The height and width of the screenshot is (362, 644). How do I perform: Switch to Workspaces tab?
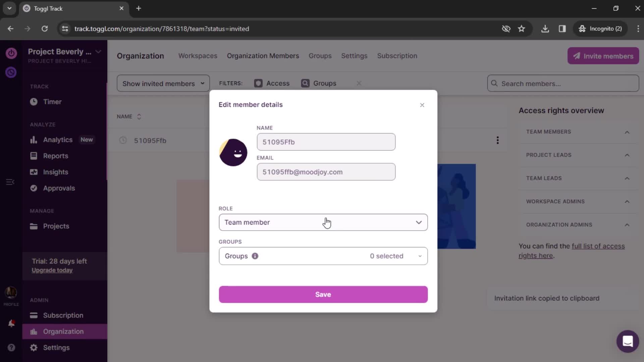coord(198,56)
